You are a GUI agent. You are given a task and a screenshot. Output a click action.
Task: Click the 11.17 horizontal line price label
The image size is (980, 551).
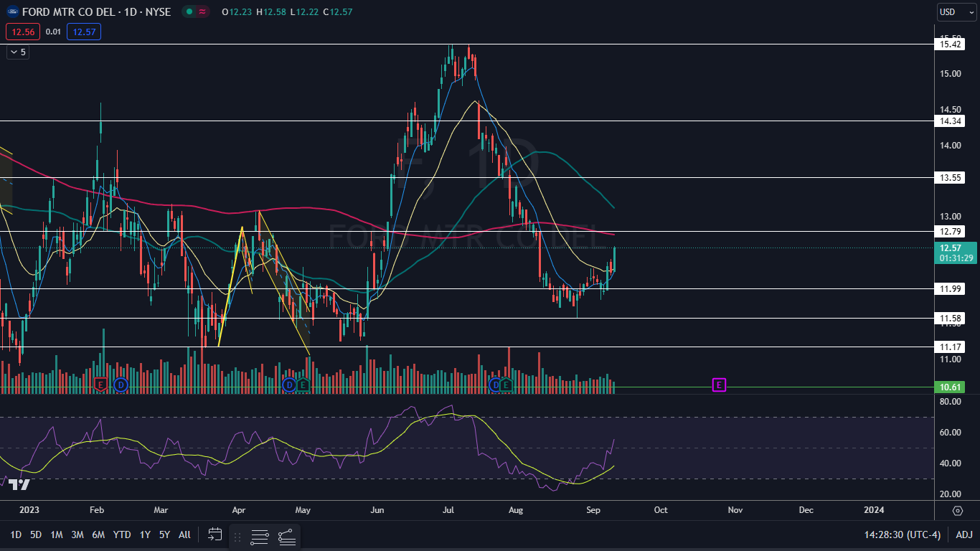951,347
